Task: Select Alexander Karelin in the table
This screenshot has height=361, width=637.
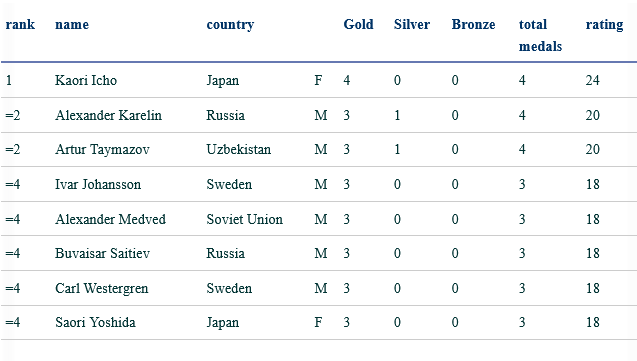Action: click(108, 115)
